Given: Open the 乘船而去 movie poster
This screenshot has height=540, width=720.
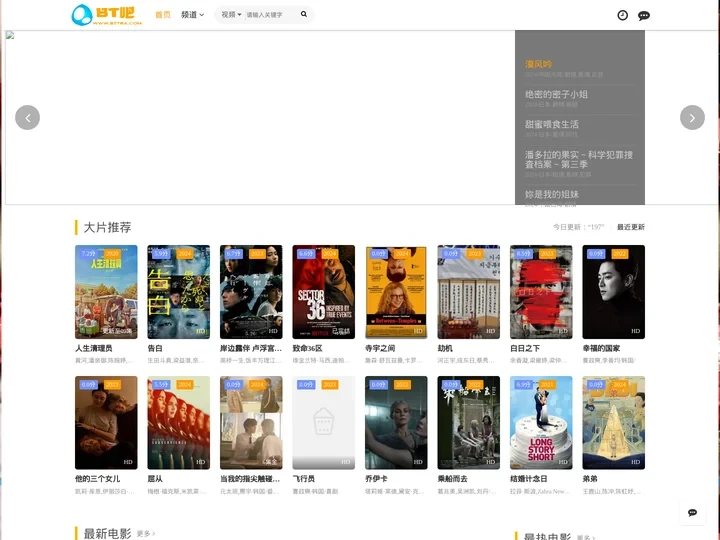Looking at the screenshot, I should tap(468, 422).
